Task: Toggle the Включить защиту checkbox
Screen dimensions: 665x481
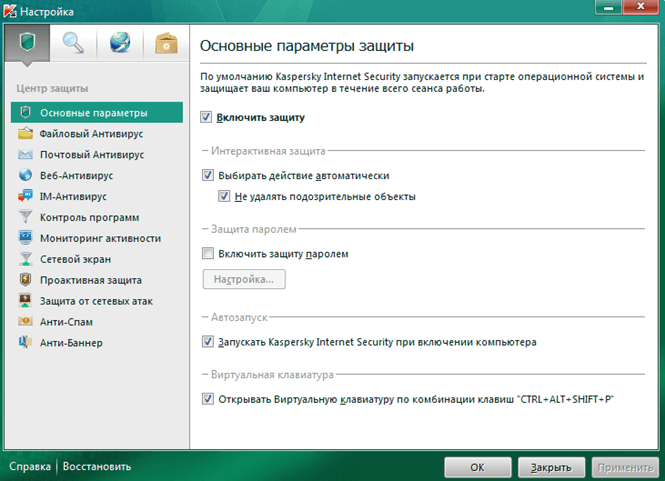Action: point(207,118)
